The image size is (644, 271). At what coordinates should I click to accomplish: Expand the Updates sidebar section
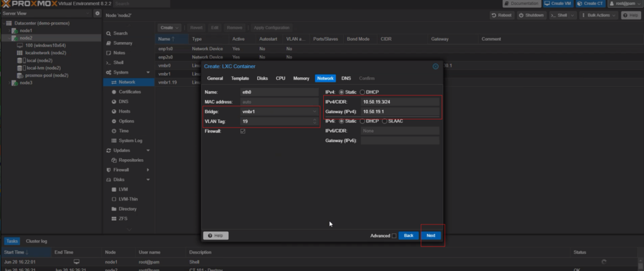coord(148,150)
